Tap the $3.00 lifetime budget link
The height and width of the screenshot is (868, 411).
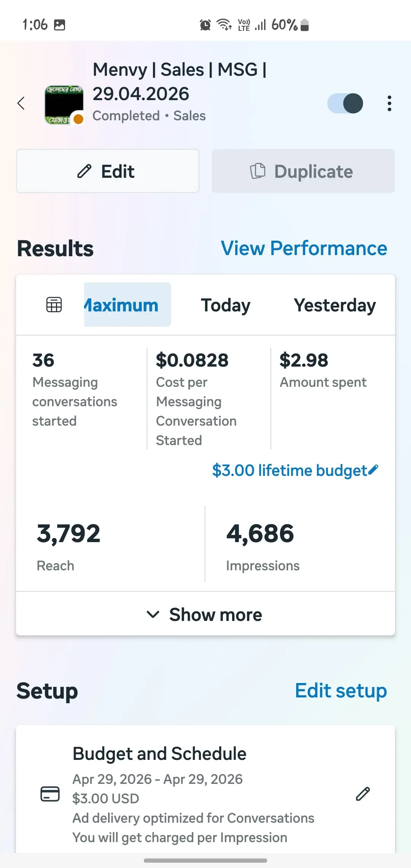point(290,471)
